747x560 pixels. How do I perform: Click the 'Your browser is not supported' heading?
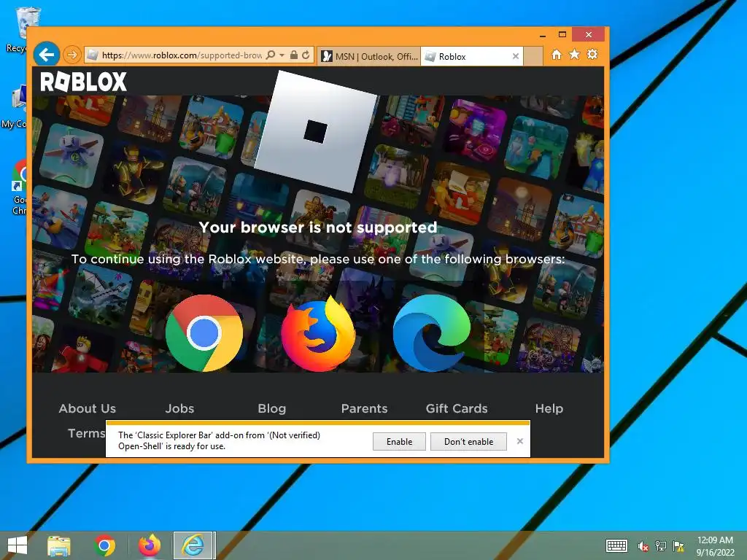318,227
